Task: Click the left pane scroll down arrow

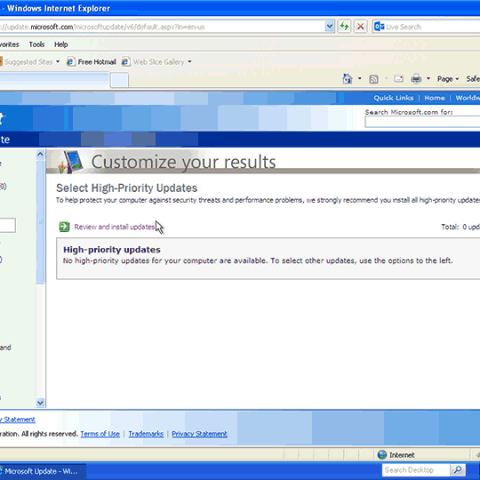Action: (40, 403)
